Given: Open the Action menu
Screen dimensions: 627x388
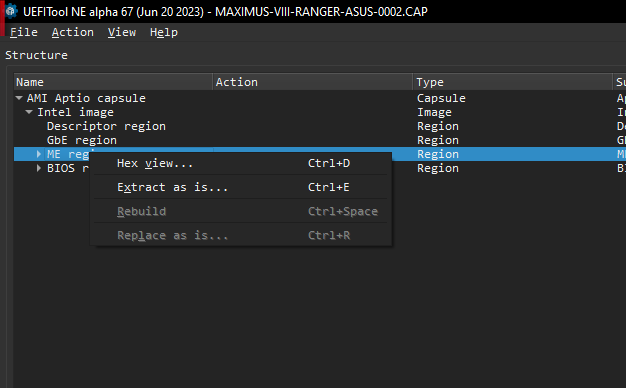Looking at the screenshot, I should [x=72, y=32].
